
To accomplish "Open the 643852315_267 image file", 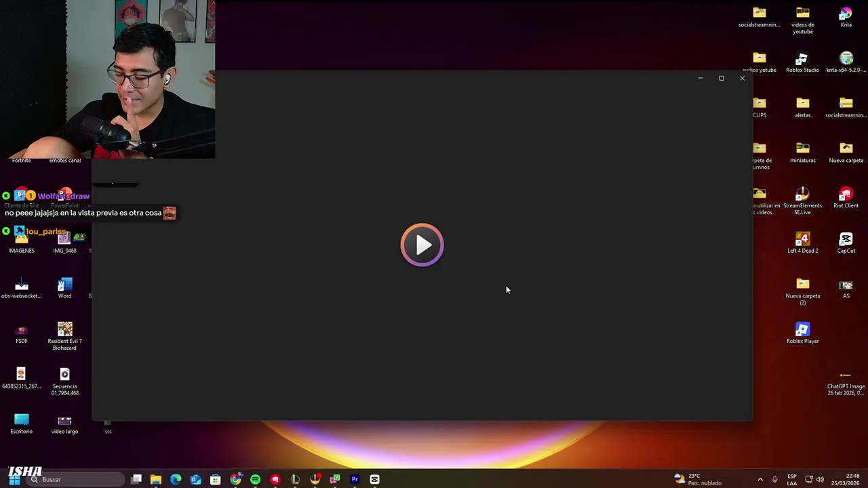I will (x=21, y=379).
